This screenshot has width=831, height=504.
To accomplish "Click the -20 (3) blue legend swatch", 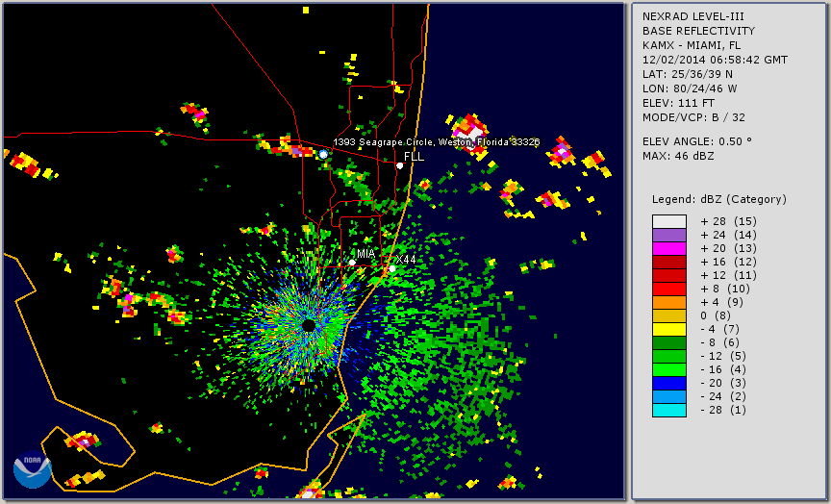I will tap(669, 383).
